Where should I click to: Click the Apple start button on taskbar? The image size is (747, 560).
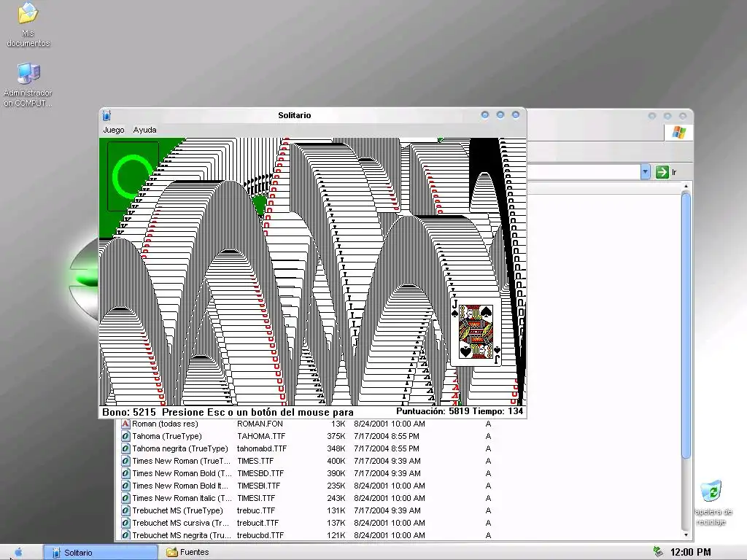pyautogui.click(x=18, y=553)
